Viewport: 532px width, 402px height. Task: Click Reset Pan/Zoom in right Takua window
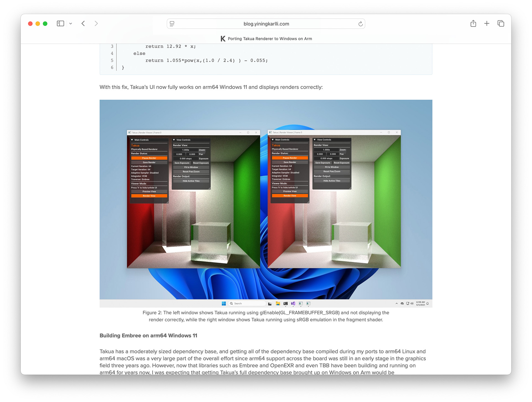click(x=332, y=171)
